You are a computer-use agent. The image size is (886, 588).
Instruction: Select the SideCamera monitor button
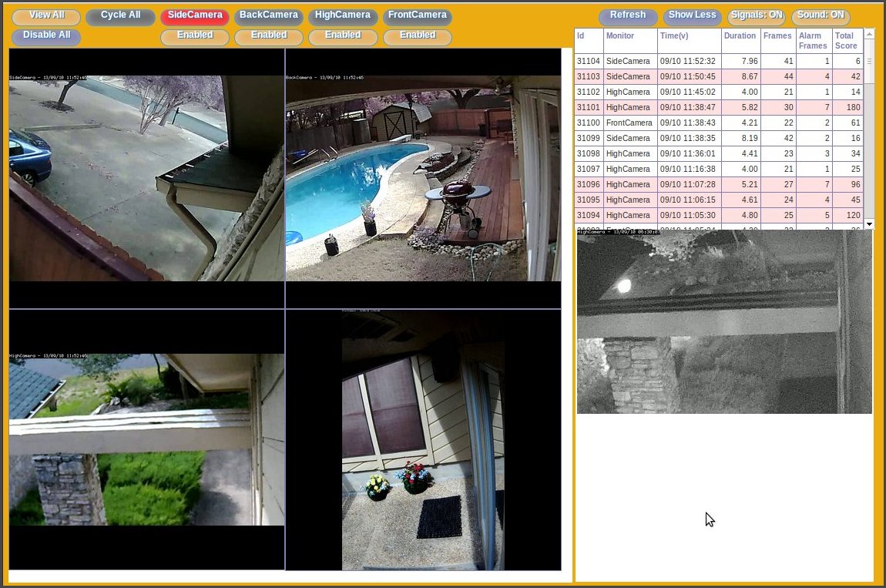195,16
